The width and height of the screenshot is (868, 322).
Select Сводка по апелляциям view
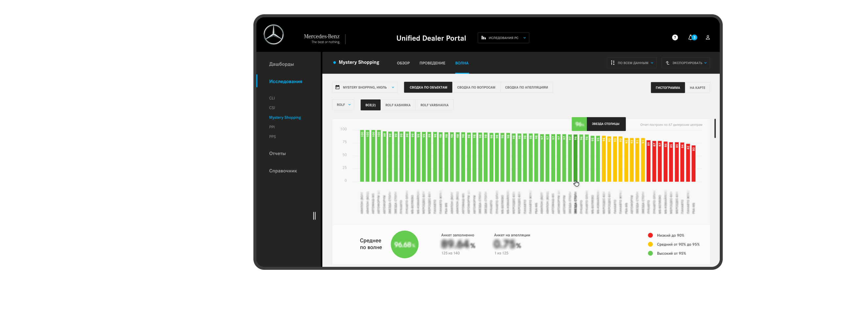[x=526, y=88]
